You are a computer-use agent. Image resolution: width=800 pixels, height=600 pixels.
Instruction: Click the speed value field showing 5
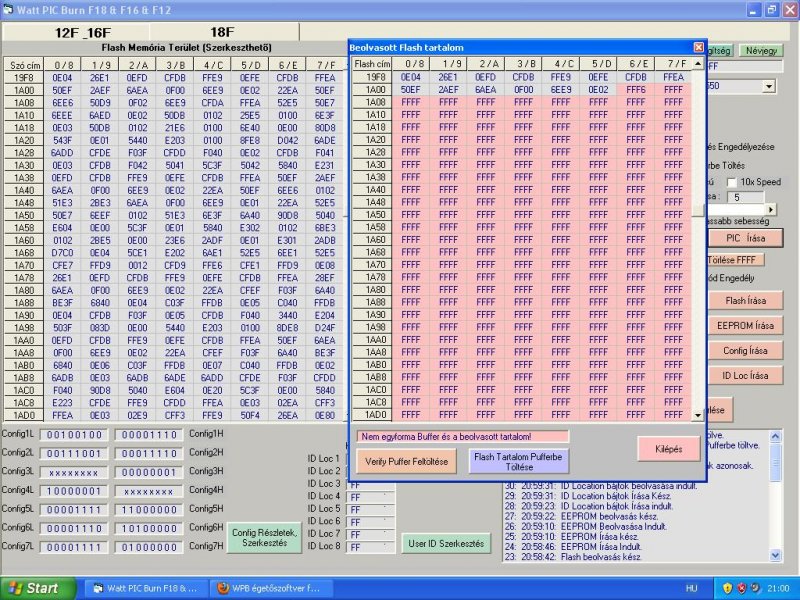746,197
